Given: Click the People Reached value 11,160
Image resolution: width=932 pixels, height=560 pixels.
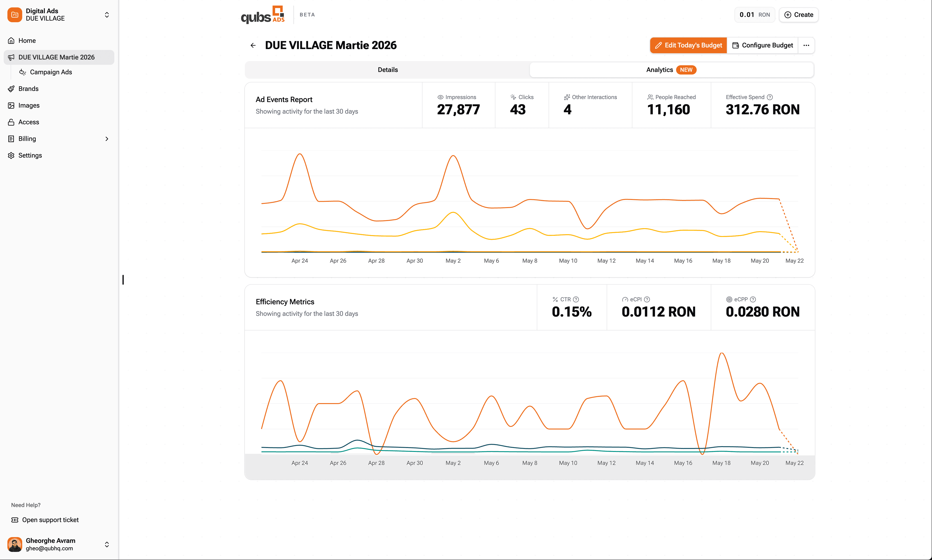Looking at the screenshot, I should [x=668, y=109].
